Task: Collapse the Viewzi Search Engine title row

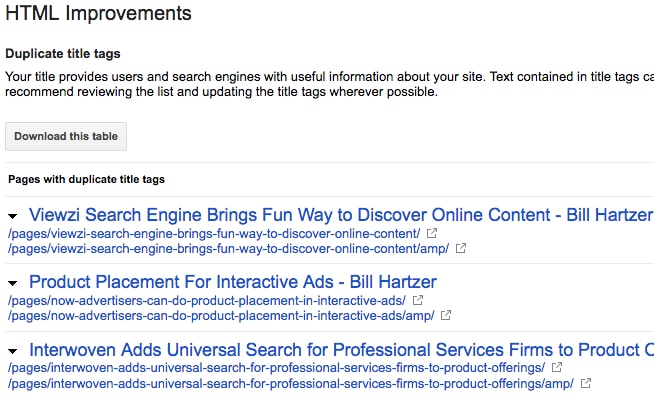Action: [13, 216]
